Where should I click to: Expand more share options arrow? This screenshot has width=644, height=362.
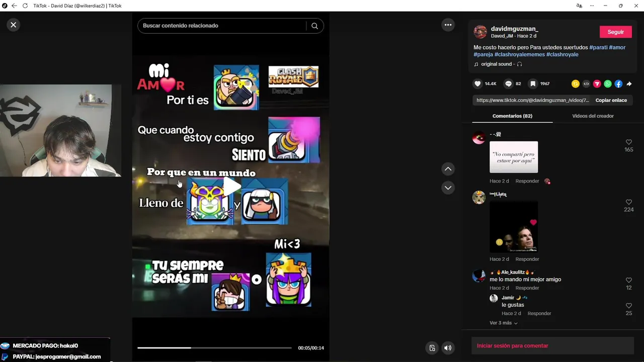(x=629, y=84)
